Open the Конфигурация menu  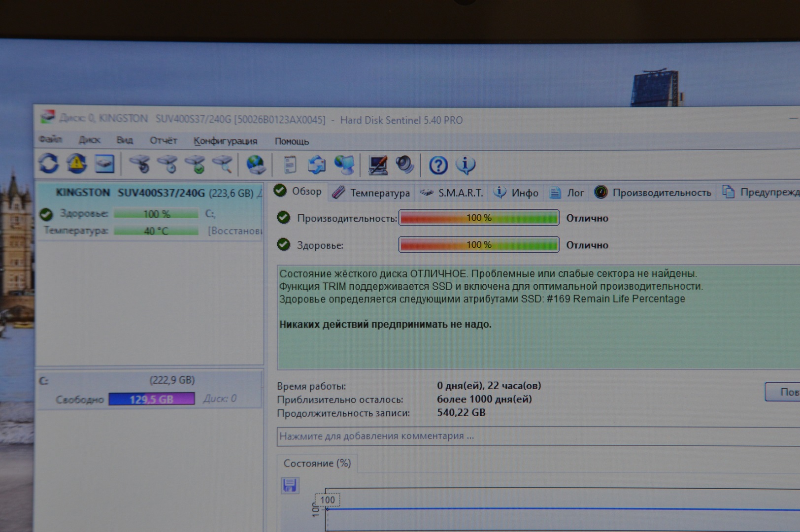point(225,141)
